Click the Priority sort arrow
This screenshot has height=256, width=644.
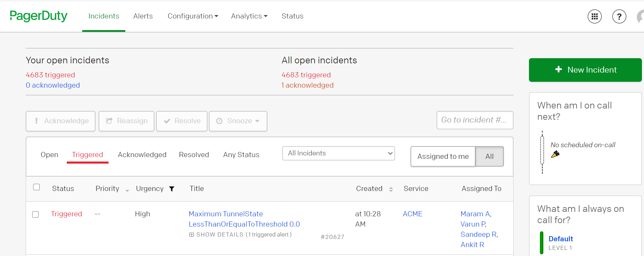click(x=127, y=190)
